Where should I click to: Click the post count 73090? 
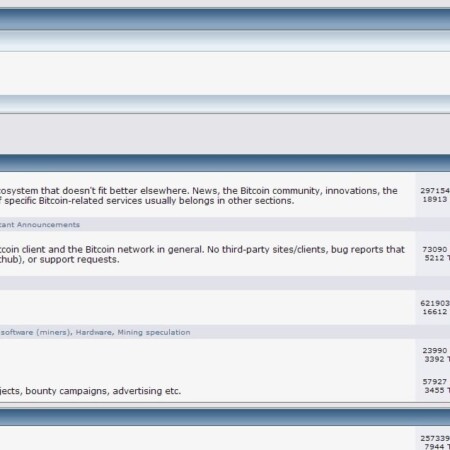click(x=435, y=249)
